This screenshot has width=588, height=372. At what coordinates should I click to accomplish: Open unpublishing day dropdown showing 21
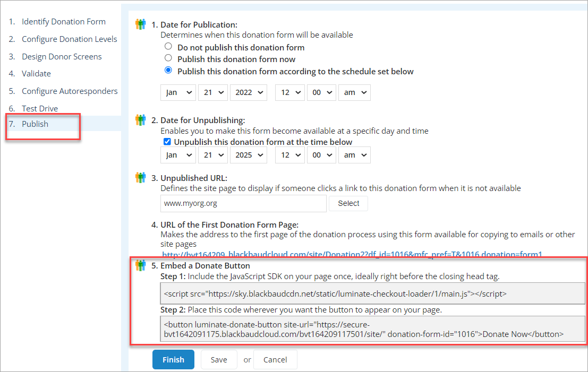click(x=213, y=155)
